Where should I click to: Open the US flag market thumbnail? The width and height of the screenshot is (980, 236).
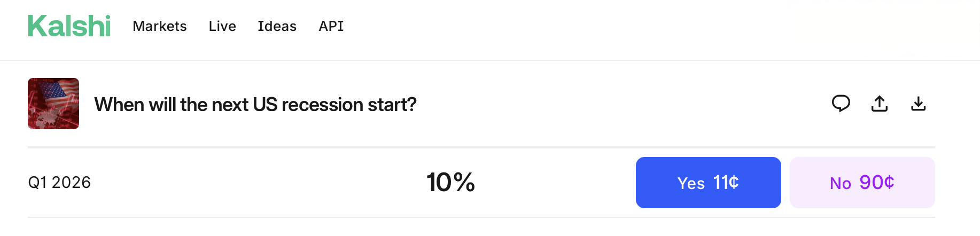53,104
